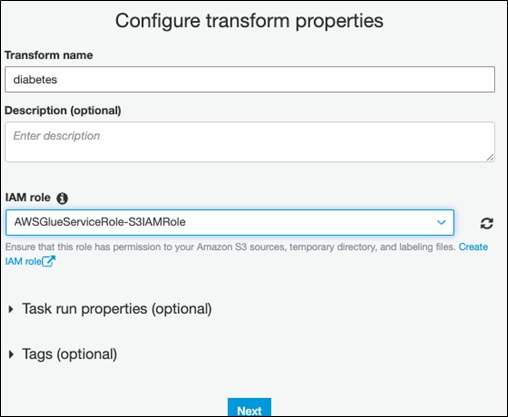The image size is (508, 417).
Task: Click into the Enter description text area
Action: [250, 142]
